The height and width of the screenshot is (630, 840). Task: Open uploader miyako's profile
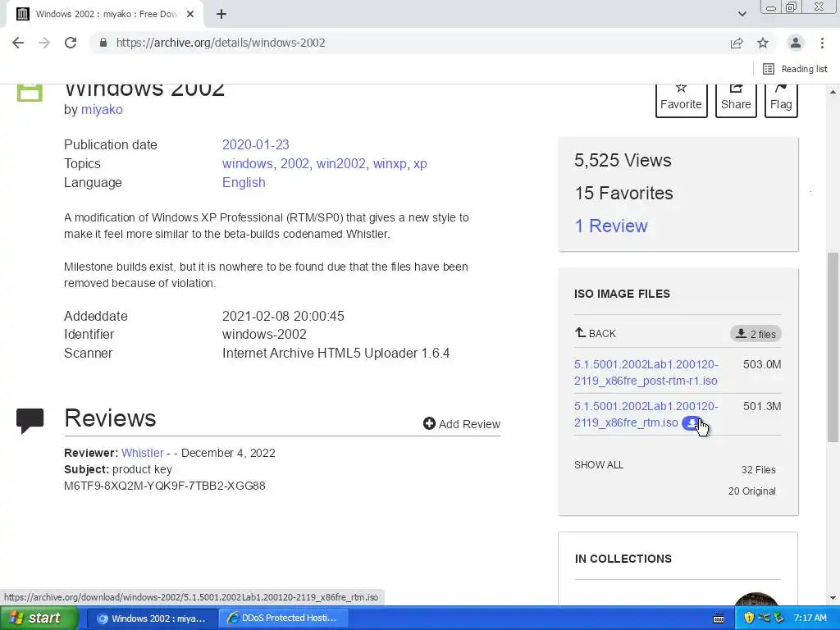click(102, 109)
